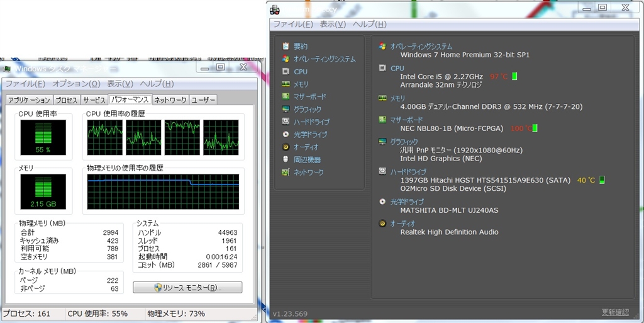Screen dimensions: 644x323
Task: Click the board icon beside マザーボード heading in summary
Action: 382,120
